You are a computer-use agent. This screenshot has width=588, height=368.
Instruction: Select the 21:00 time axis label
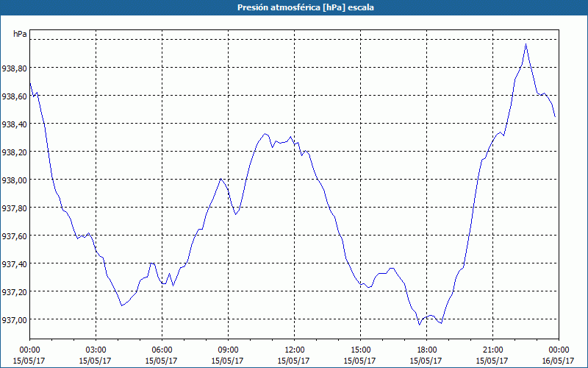[492, 350]
